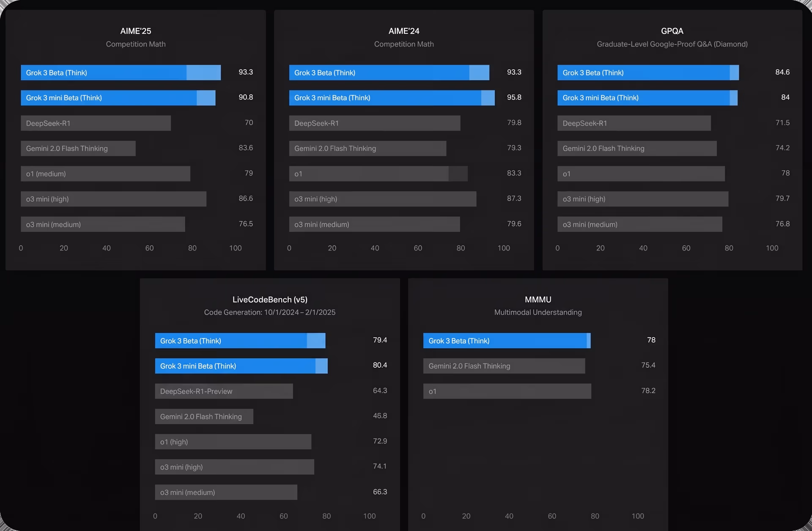Click the Competition Math subtitle under AIME'24
The height and width of the screenshot is (531, 812).
point(404,44)
